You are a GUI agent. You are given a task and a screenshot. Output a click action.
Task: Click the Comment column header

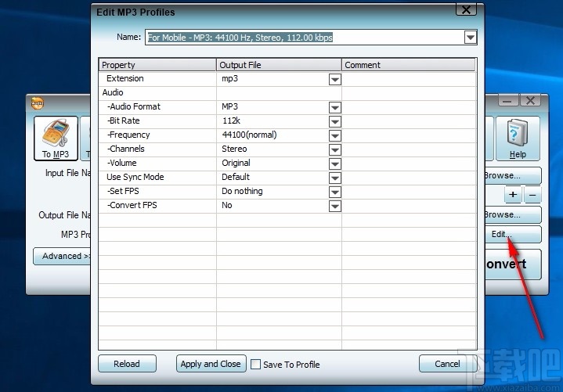pos(409,65)
